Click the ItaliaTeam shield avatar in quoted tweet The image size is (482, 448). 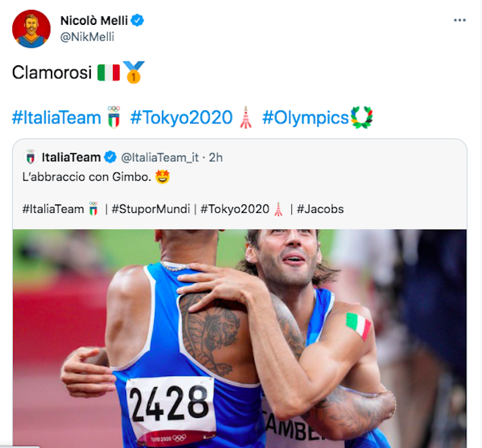pyautogui.click(x=30, y=157)
